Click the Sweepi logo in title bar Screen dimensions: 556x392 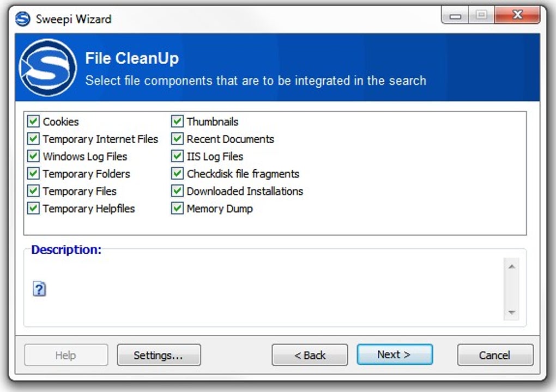click(23, 19)
